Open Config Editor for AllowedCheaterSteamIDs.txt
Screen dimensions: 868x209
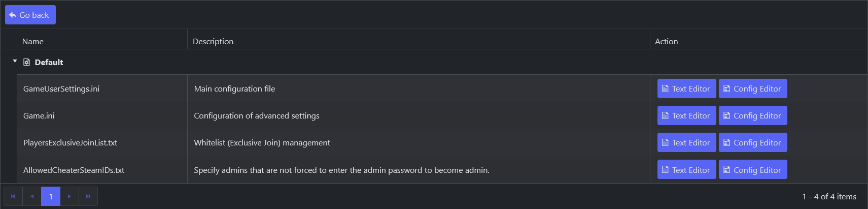pyautogui.click(x=753, y=169)
